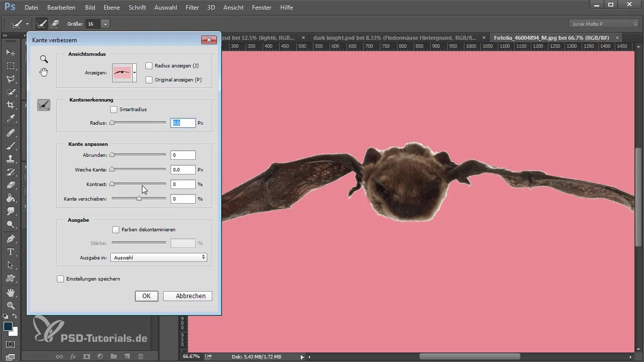This screenshot has height=362, width=644.
Task: Switch to the dark knight.psd tab
Action: pos(395,38)
